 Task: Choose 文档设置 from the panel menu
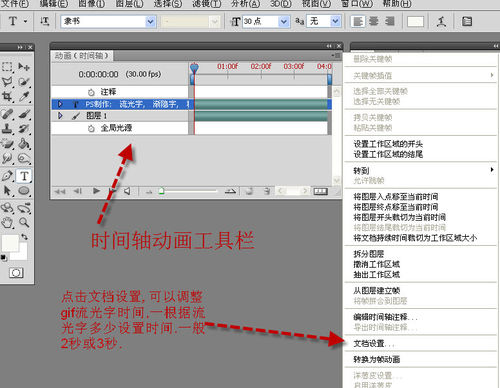pyautogui.click(x=373, y=343)
